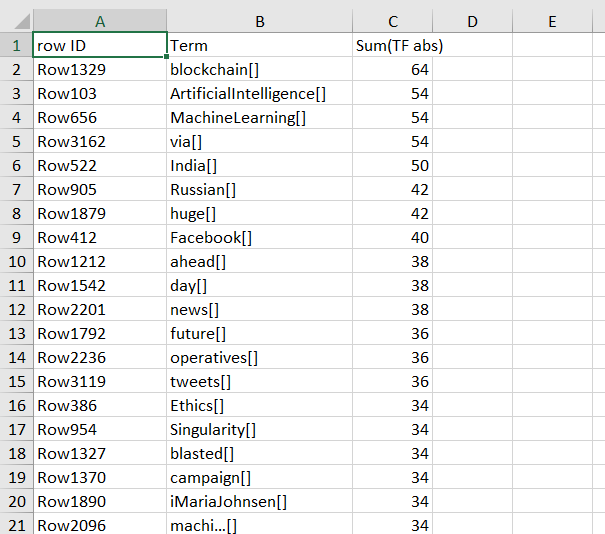Select cell Row1792

coord(100,333)
